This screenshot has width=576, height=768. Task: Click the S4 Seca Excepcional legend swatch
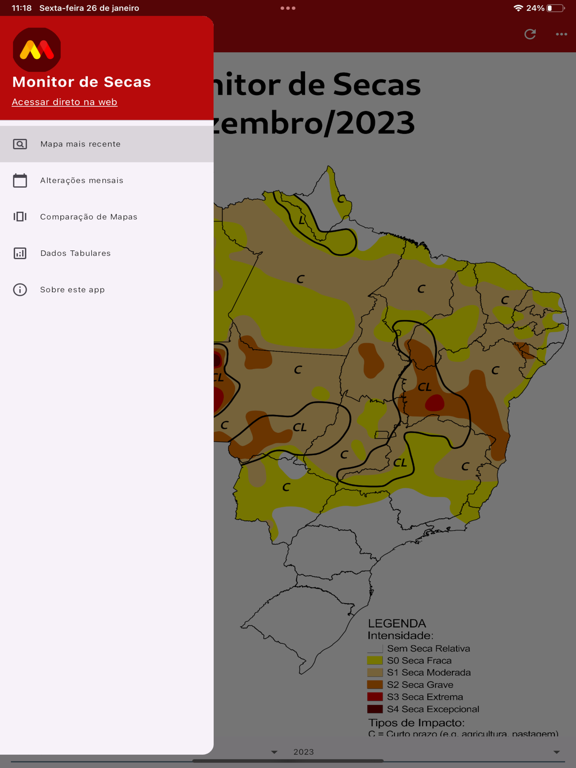coord(375,709)
